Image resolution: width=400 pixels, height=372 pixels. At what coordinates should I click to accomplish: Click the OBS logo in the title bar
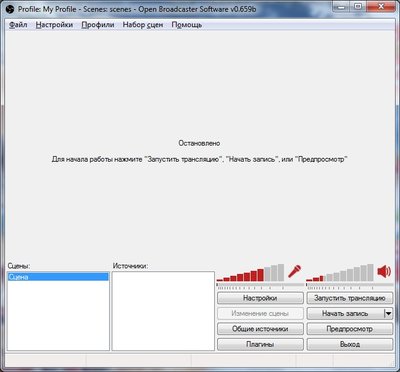pyautogui.click(x=10, y=9)
